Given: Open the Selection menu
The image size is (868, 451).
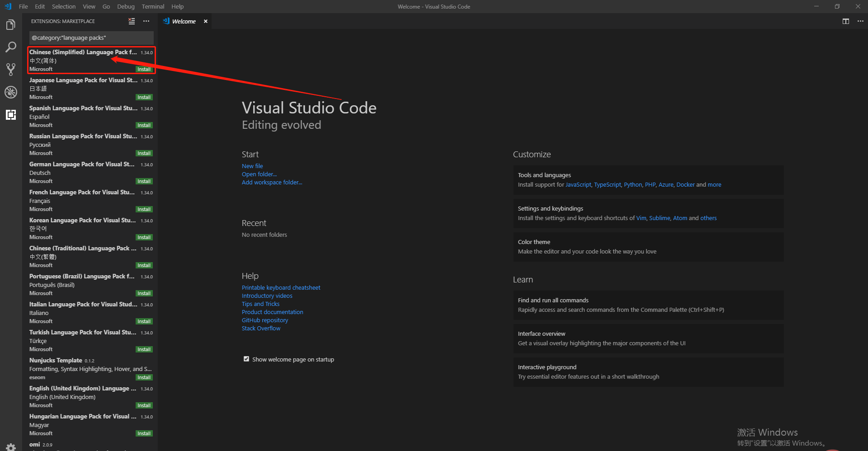Looking at the screenshot, I should [x=64, y=6].
